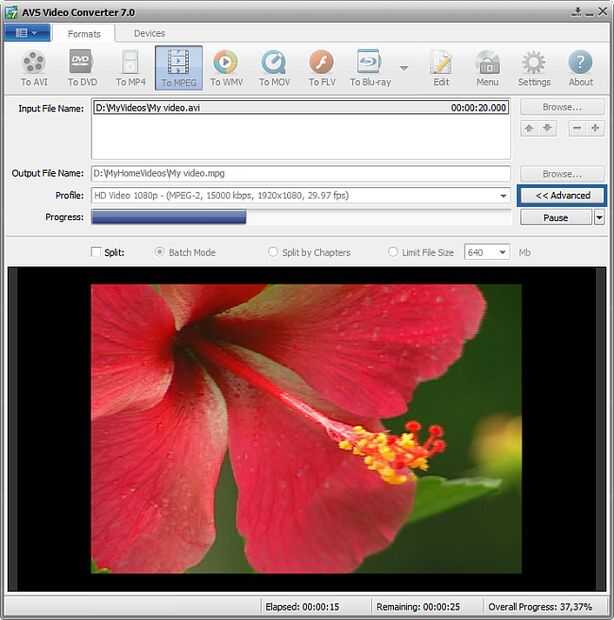Open the Menu creation tool
Screen dimensions: 614x620
(487, 68)
